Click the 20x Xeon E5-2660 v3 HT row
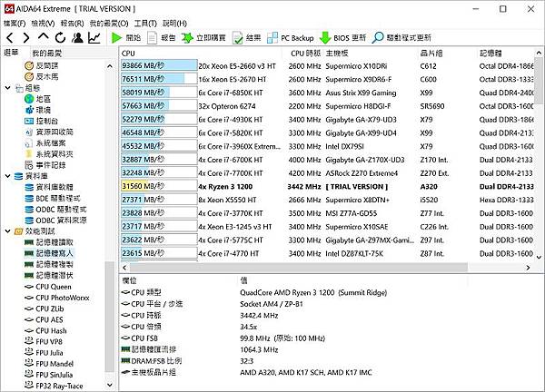Image resolution: width=545 pixels, height=392 pixels. 327,66
